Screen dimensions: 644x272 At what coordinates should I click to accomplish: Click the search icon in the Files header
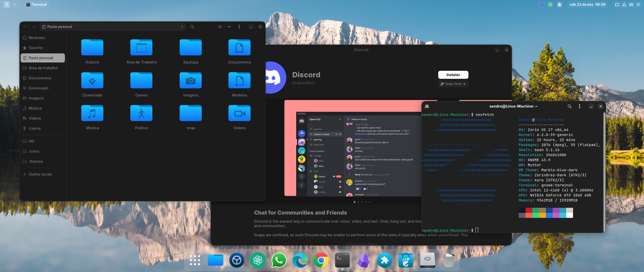192,27
